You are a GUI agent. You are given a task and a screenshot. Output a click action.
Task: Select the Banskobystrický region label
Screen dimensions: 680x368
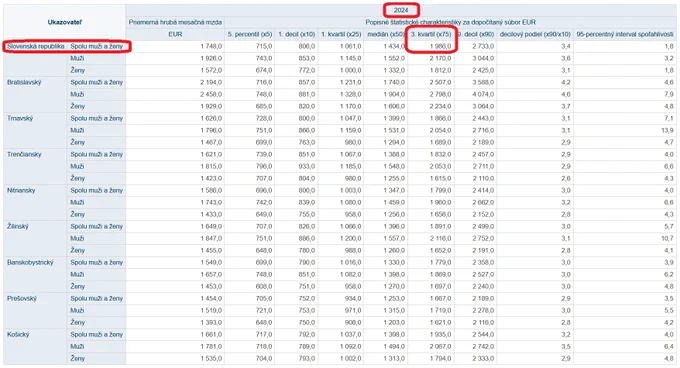pos(30,262)
